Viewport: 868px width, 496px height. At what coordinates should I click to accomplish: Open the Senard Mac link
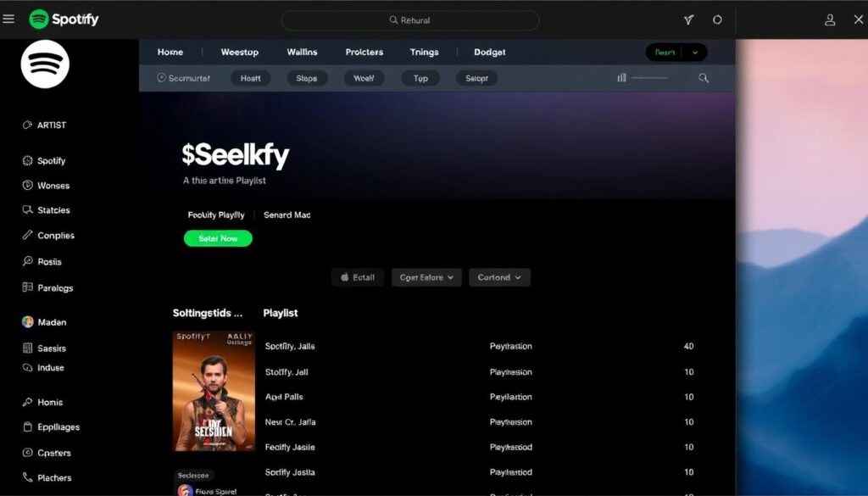click(x=287, y=215)
